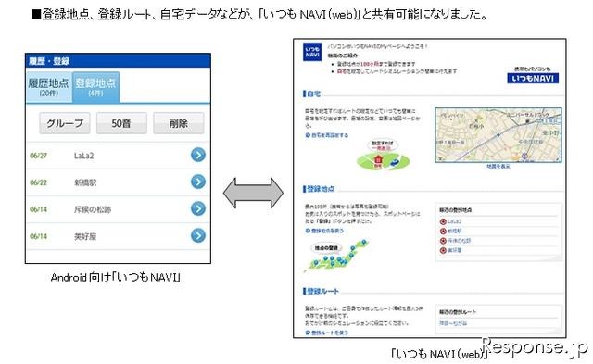Open arrow icon on LaLa2 row

197,155
